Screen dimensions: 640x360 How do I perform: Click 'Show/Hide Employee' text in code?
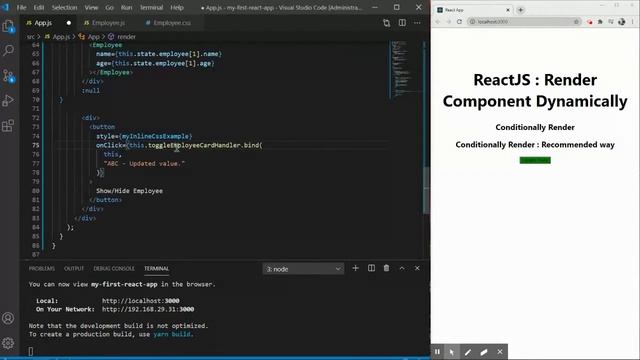point(129,191)
